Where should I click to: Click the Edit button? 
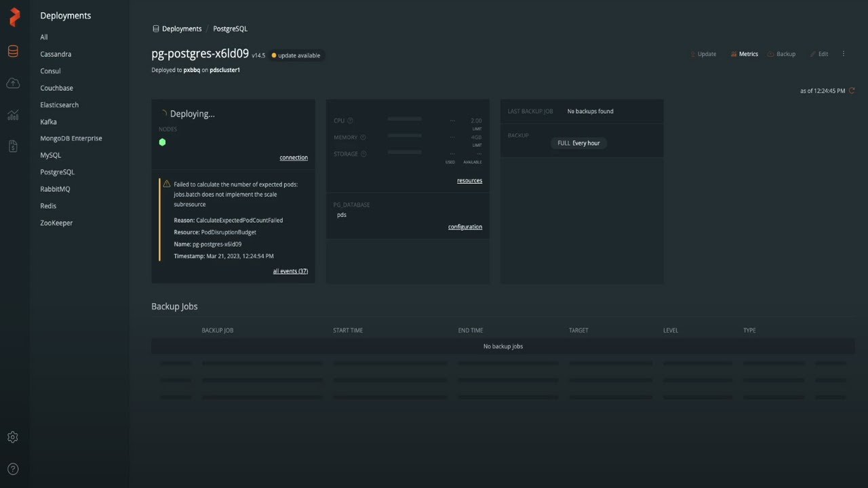(x=819, y=54)
